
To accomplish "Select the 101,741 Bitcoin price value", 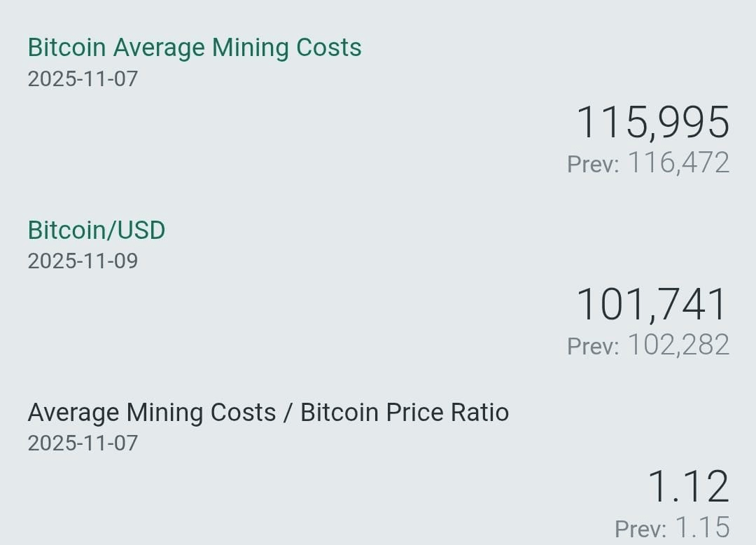I will pos(652,305).
